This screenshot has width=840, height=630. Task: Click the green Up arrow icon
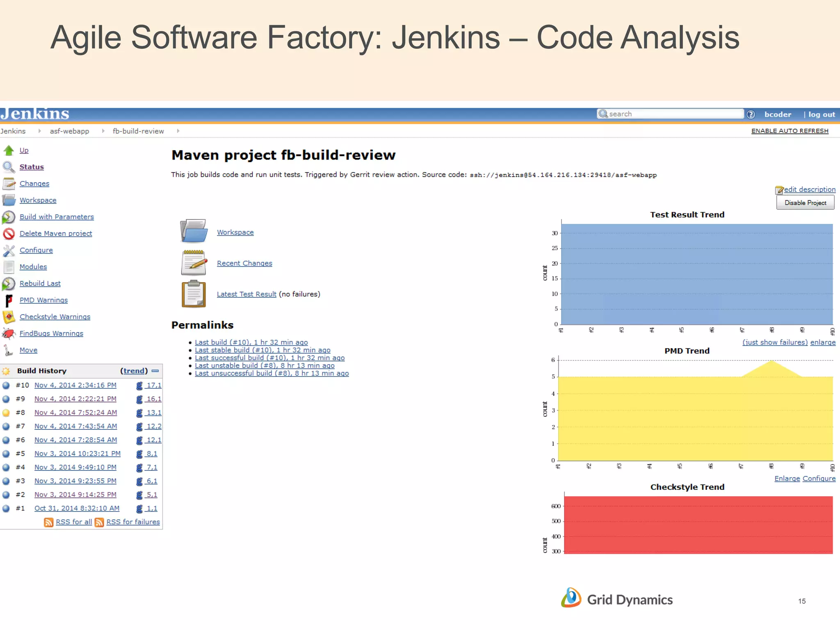point(9,151)
